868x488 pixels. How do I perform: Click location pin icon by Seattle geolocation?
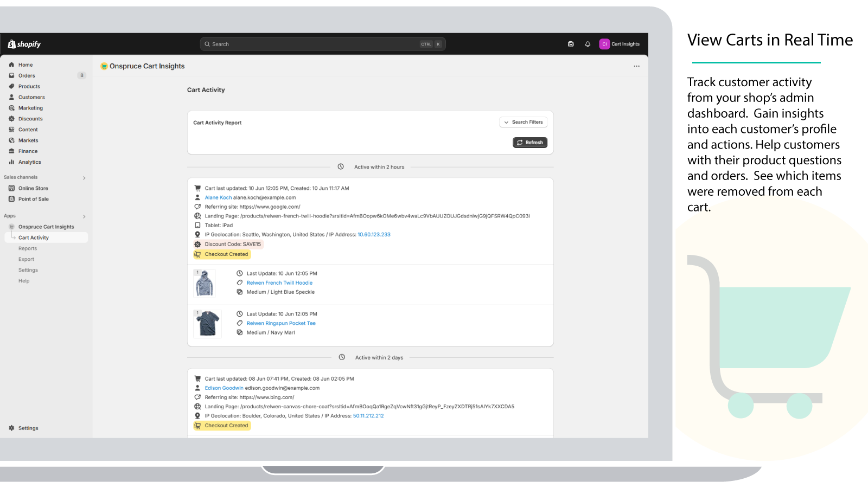[x=197, y=234]
